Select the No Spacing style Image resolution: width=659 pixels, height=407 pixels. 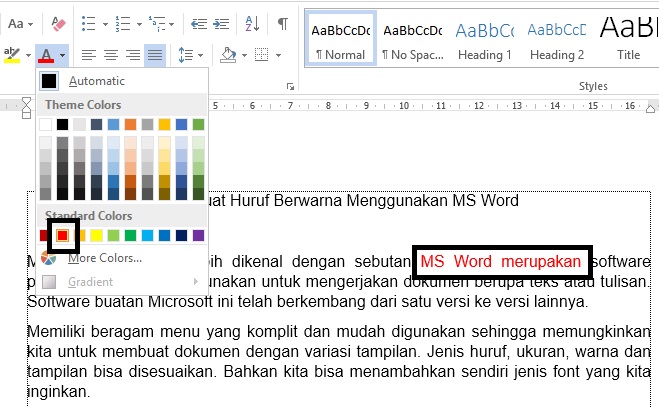[413, 39]
